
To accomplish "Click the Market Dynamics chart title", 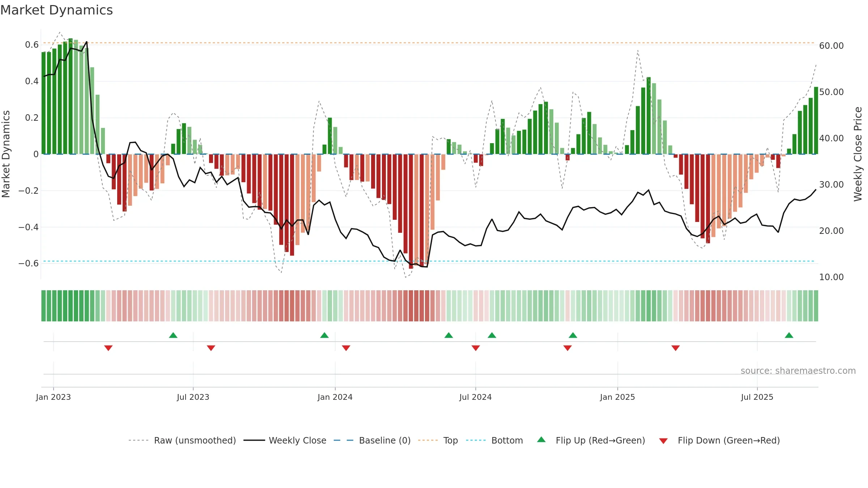I will (x=56, y=10).
